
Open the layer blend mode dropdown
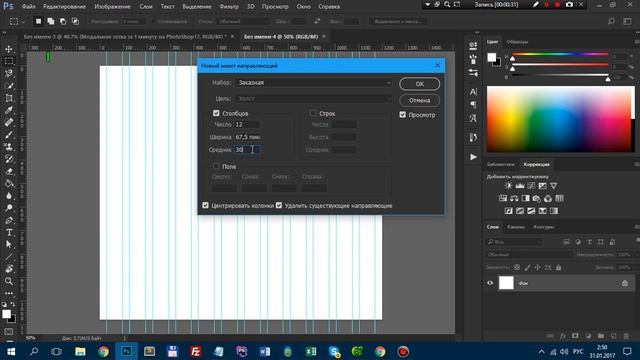529,254
